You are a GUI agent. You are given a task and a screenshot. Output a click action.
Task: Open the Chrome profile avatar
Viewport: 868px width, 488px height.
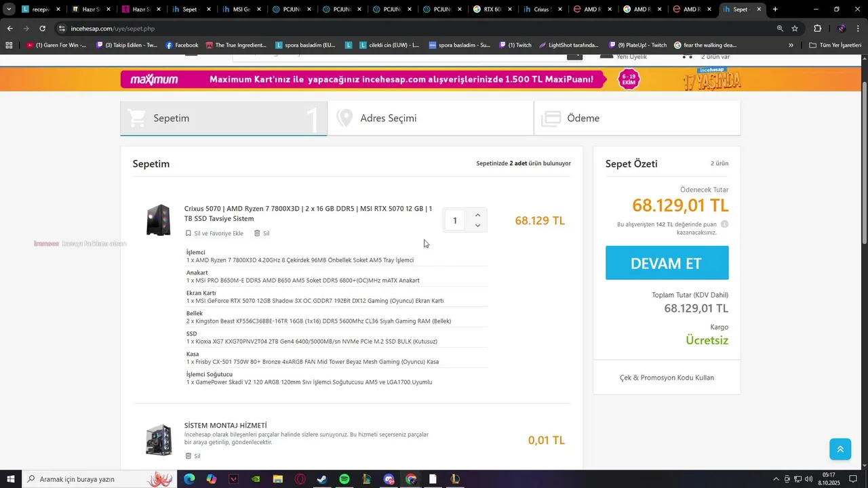coord(842,28)
